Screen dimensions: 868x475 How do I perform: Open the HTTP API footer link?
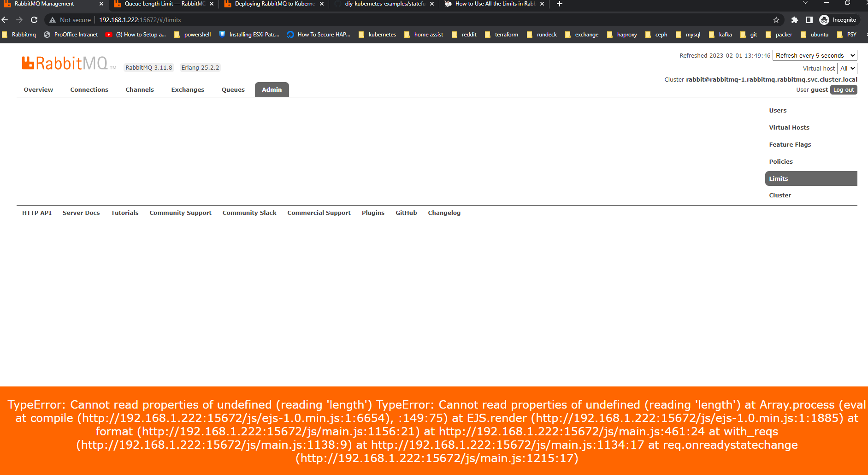(x=37, y=213)
